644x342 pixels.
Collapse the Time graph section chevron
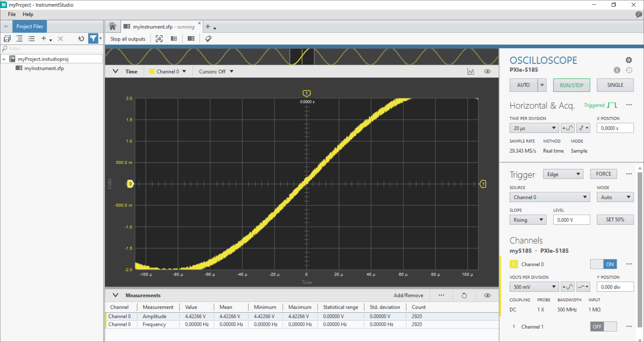116,71
